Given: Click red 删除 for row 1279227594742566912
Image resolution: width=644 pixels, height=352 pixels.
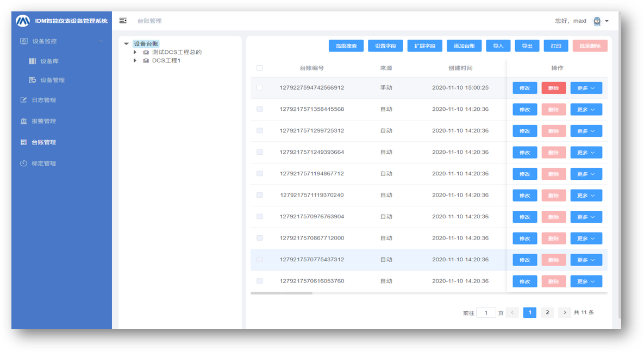Looking at the screenshot, I should (x=554, y=88).
